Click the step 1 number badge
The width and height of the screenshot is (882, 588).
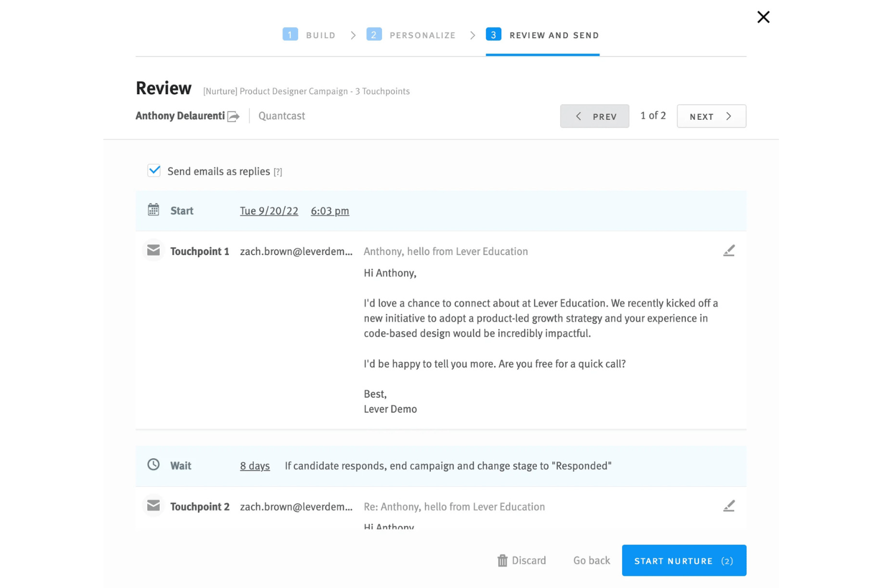pos(290,35)
